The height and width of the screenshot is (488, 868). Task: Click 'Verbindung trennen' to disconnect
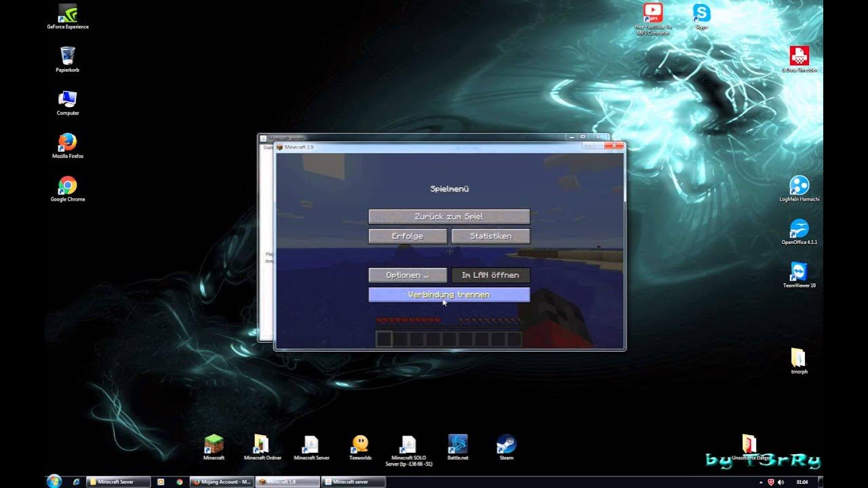click(449, 295)
